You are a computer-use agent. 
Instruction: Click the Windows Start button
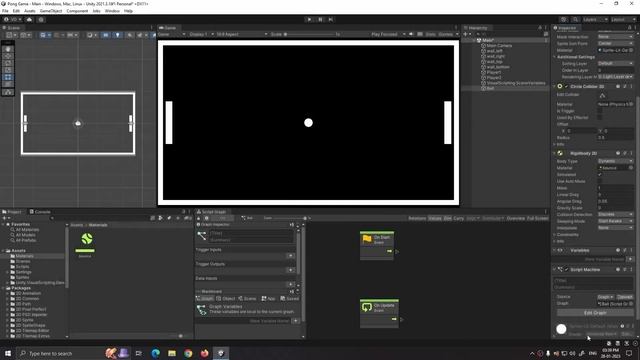tap(8, 353)
